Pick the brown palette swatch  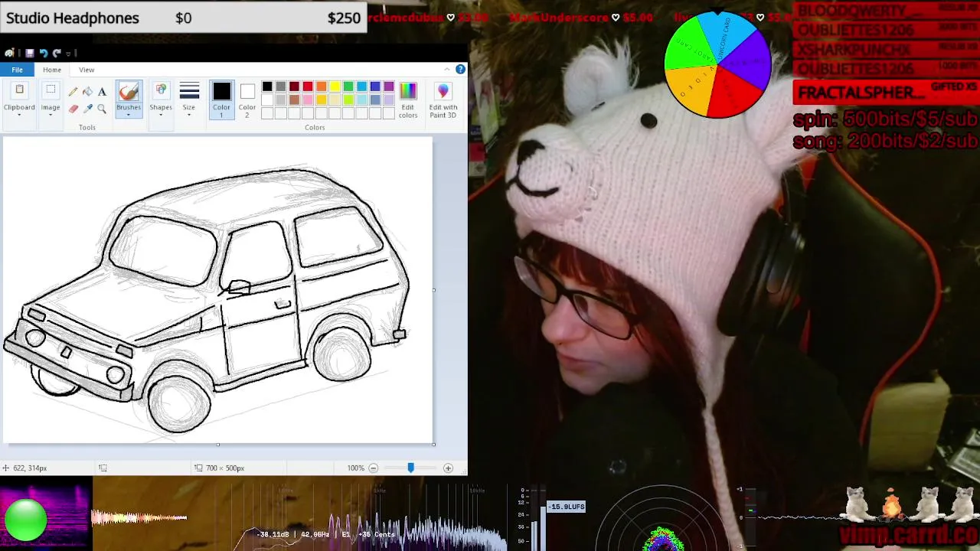tap(294, 100)
